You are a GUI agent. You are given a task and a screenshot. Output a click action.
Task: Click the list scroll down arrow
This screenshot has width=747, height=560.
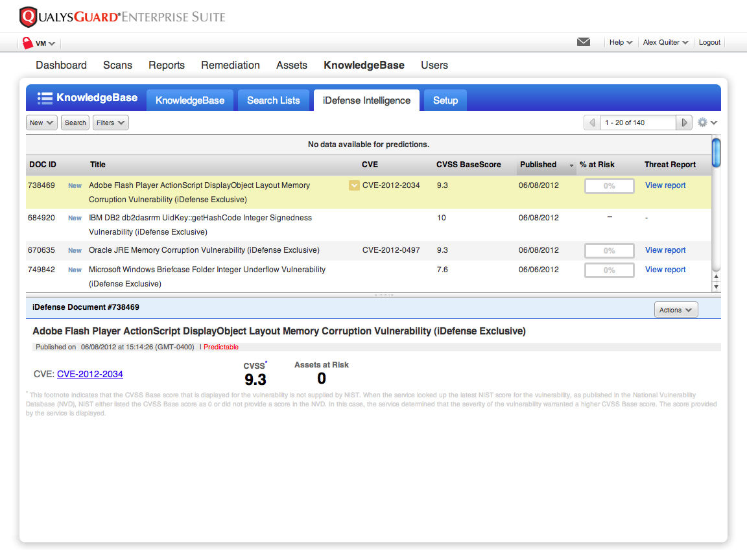(716, 286)
